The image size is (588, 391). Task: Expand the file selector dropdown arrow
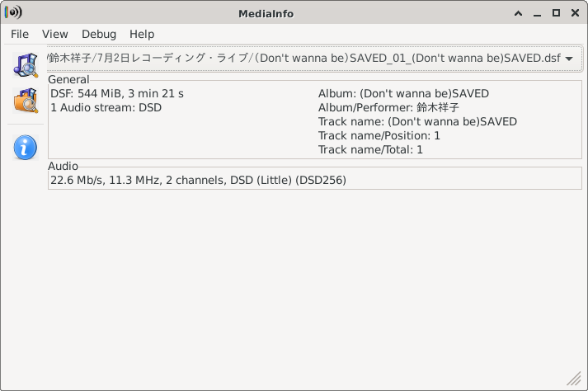pyautogui.click(x=569, y=59)
